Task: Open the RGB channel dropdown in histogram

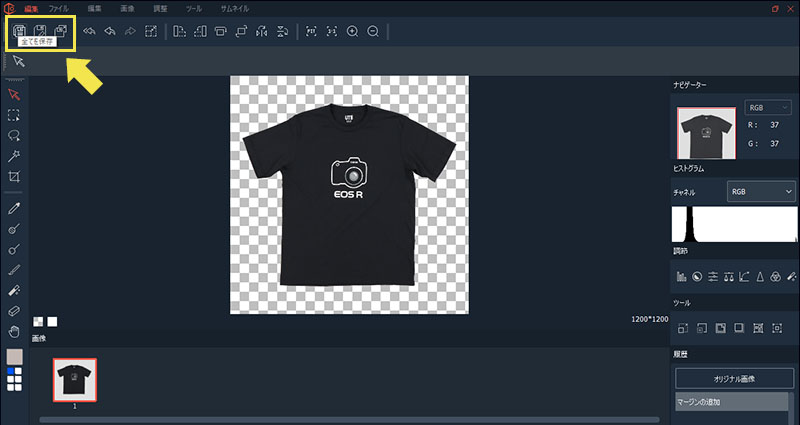Action: [760, 190]
